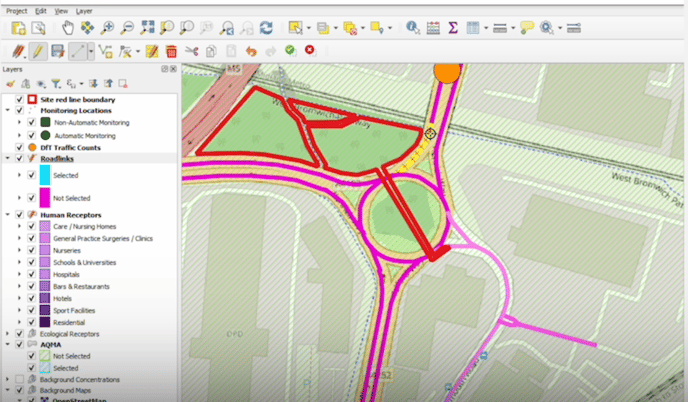This screenshot has height=402, width=688.
Task: Click the cyan Selected roadlinks swatch
Action: [46, 174]
